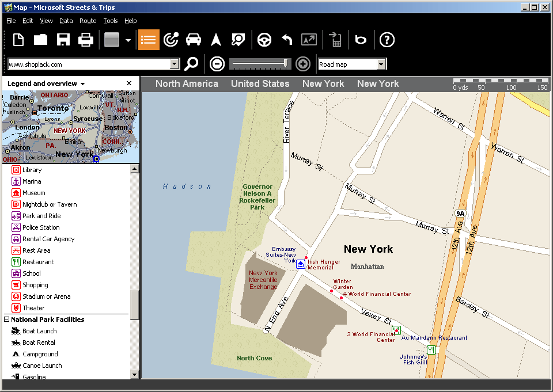
Task: Click the Find nearby places target icon
Action: pyautogui.click(x=171, y=40)
